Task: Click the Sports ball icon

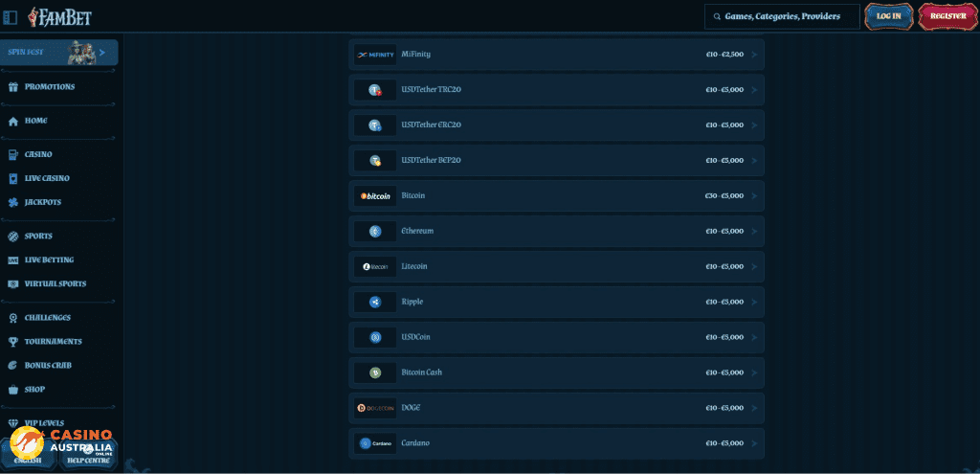Action: pos(12,237)
